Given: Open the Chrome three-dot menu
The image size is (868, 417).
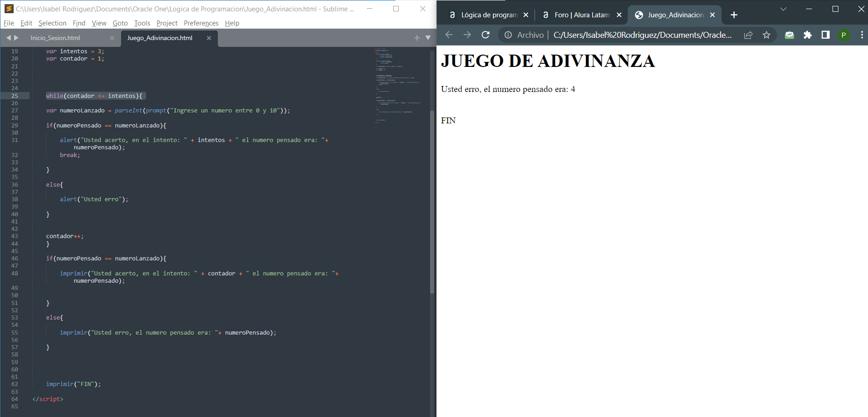Looking at the screenshot, I should coord(862,35).
